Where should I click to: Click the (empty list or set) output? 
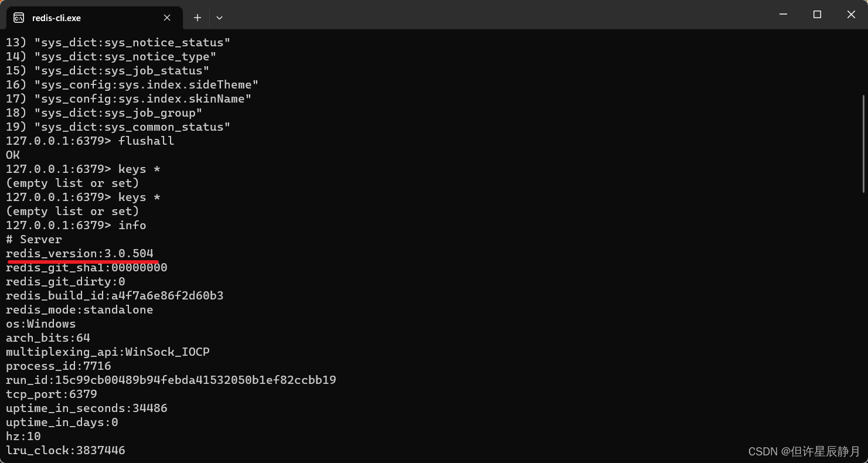72,183
